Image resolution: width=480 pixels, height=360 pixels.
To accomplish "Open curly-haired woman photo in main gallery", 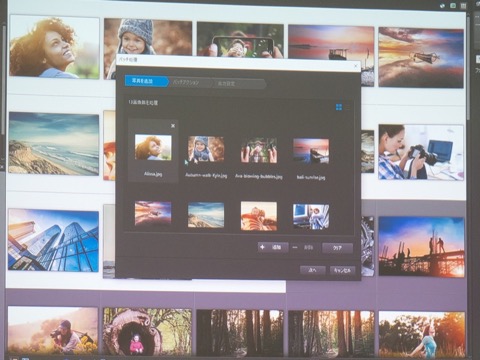I will pos(54,47).
